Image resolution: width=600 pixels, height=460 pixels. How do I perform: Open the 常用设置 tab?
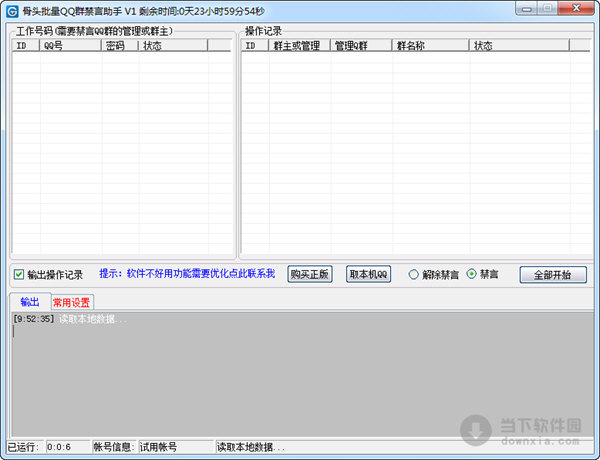[x=72, y=302]
